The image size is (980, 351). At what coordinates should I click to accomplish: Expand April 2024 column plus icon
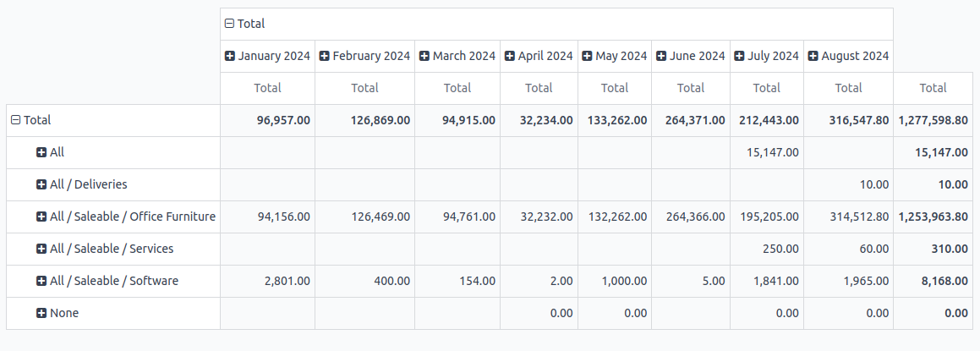tap(510, 56)
